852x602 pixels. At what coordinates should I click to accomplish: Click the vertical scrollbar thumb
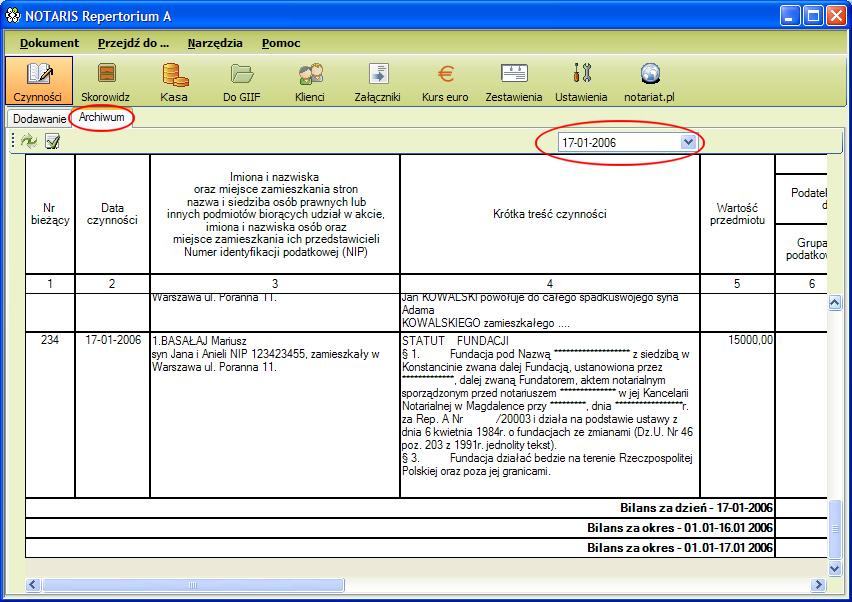coord(835,529)
